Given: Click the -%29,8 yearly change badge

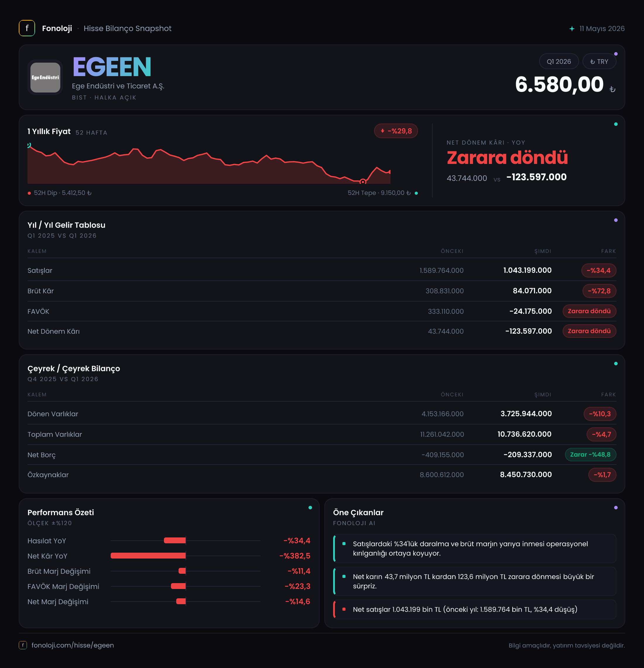Looking at the screenshot, I should coord(396,131).
